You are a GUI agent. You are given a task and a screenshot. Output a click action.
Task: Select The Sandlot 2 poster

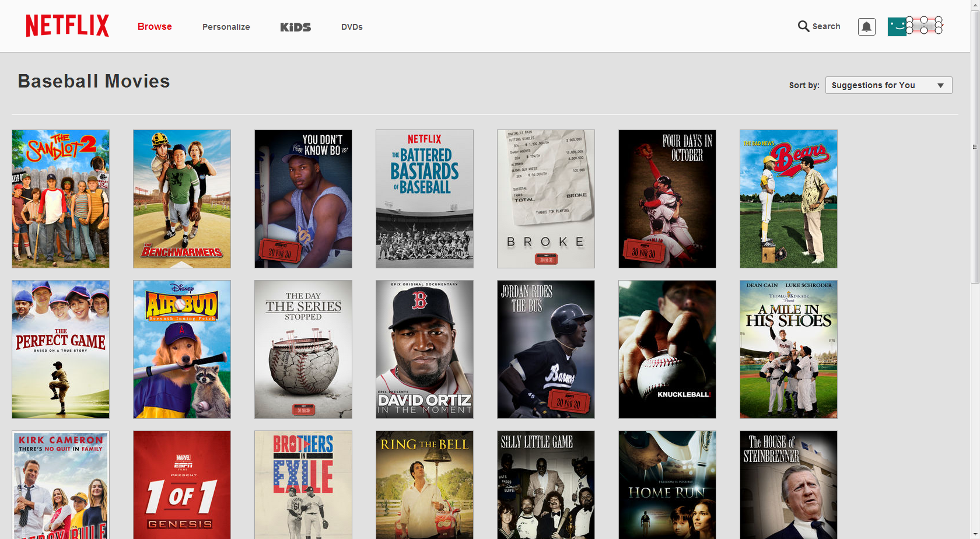(x=60, y=198)
